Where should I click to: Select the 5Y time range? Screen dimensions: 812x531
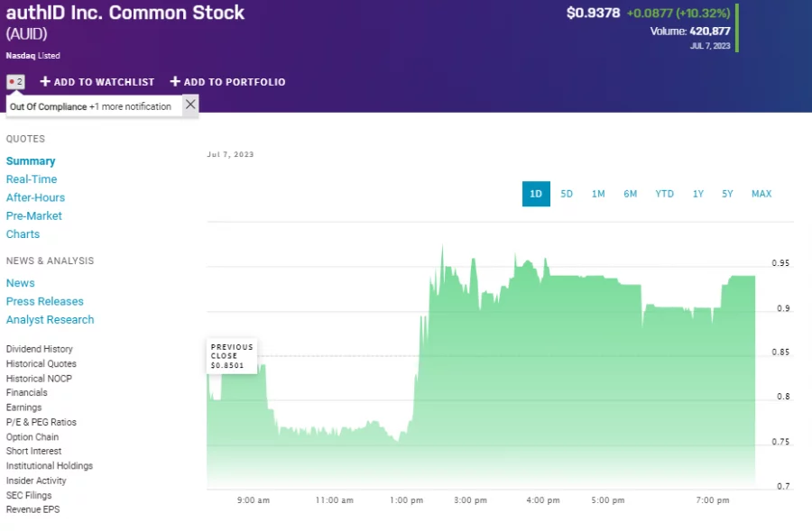(x=727, y=194)
